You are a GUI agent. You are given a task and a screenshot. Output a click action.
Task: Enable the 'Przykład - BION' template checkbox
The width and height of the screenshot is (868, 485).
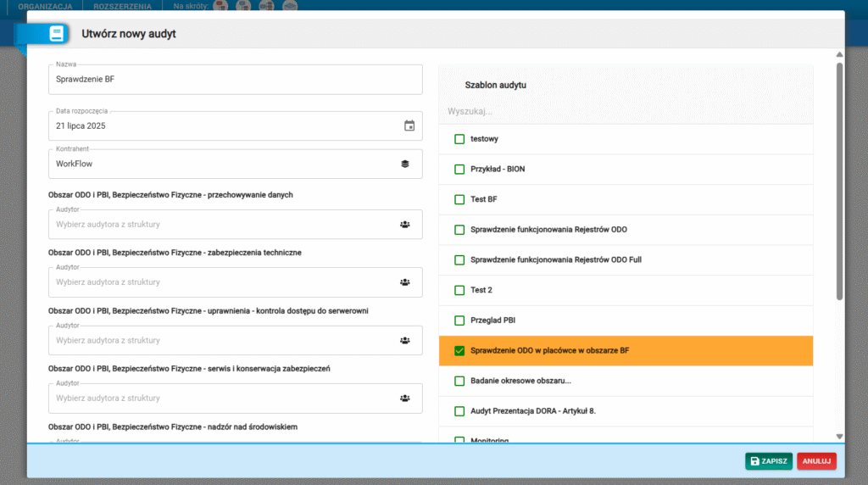pos(459,169)
